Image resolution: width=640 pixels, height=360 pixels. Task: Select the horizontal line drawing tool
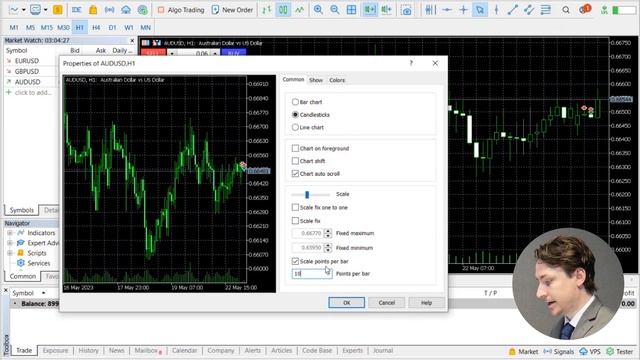click(447, 9)
